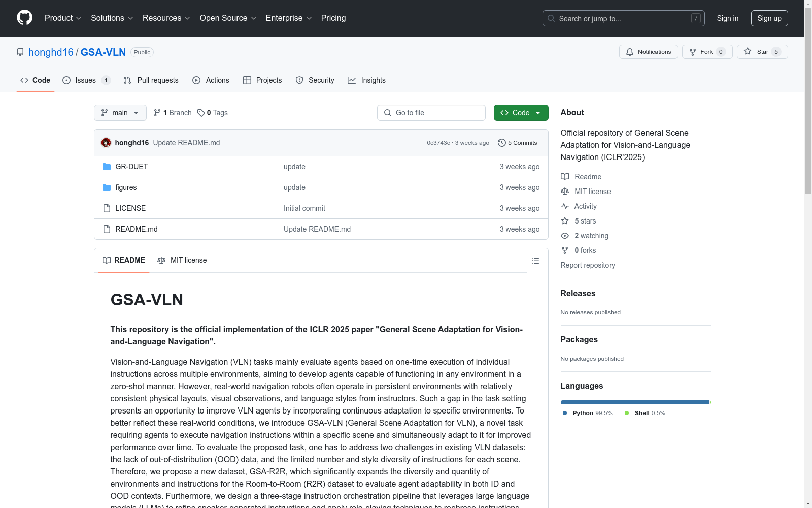Open the GSA-VLN repository name link
Viewport: 812px width, 508px height.
pyautogui.click(x=103, y=52)
